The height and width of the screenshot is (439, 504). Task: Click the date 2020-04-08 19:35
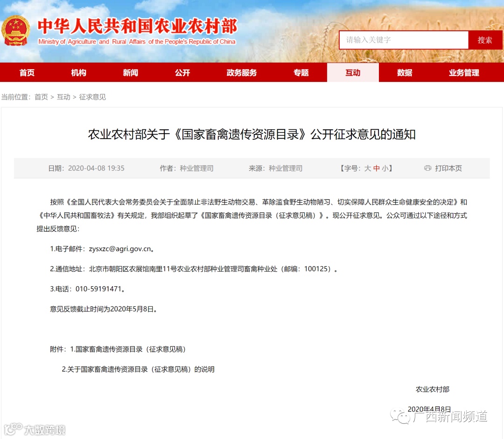coord(96,168)
